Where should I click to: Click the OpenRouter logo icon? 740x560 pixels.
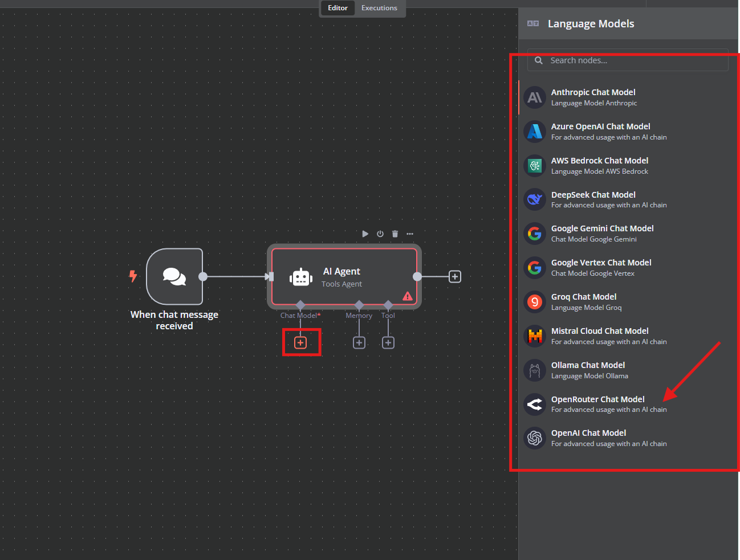pyautogui.click(x=535, y=404)
